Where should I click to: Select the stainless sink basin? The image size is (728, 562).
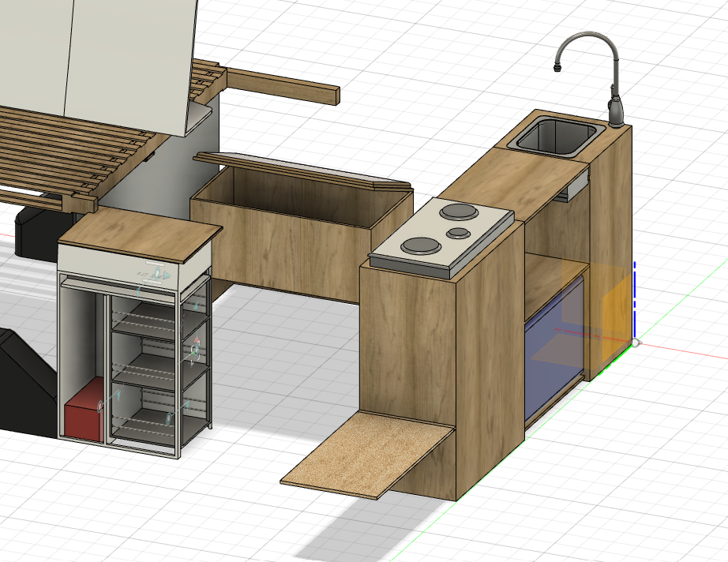coord(557,137)
